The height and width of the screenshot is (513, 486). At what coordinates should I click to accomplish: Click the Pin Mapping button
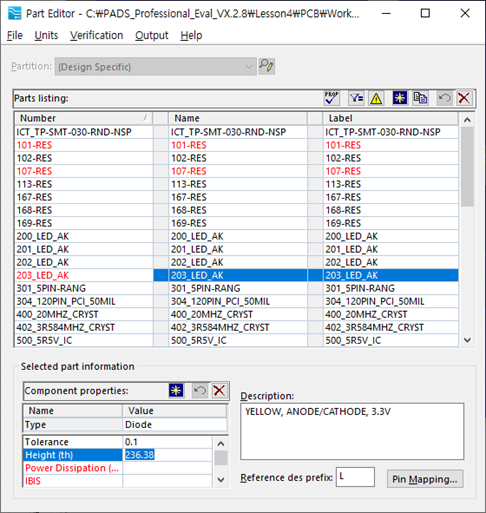click(x=425, y=479)
